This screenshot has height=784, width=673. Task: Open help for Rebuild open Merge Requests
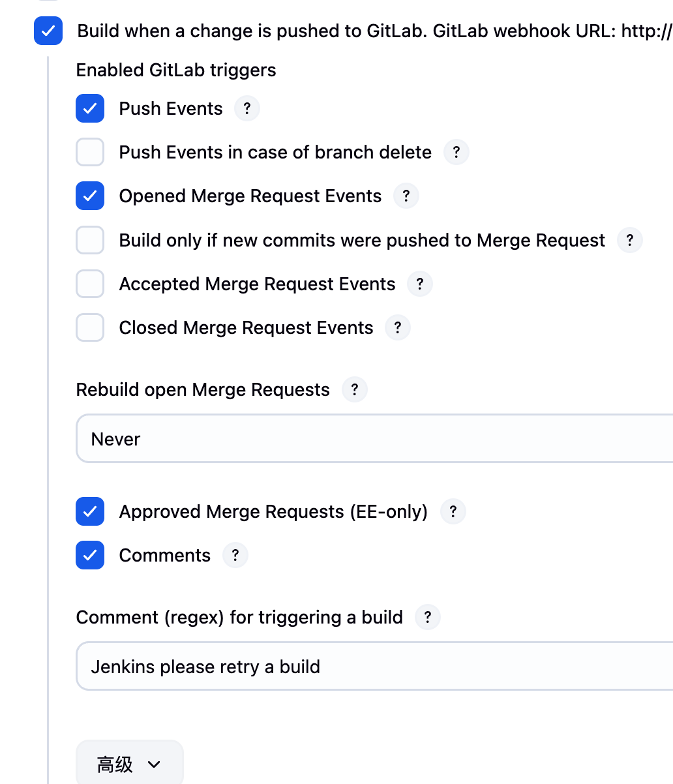tap(354, 390)
